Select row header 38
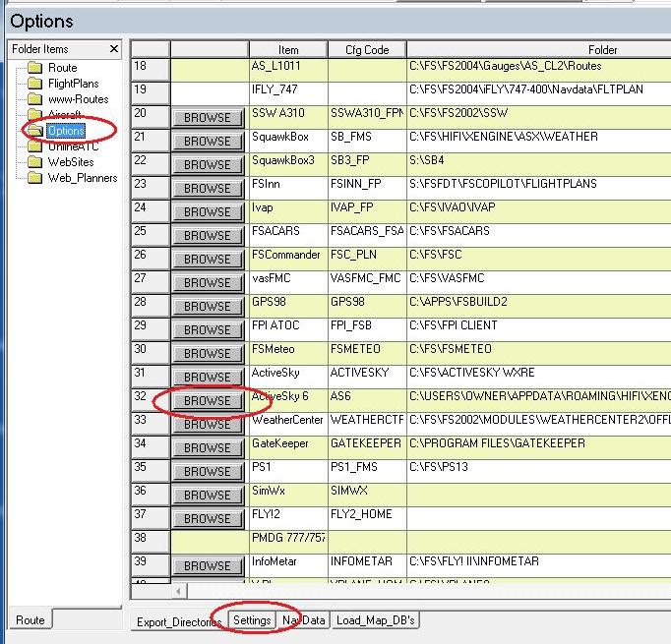This screenshot has height=644, width=671. [150, 542]
